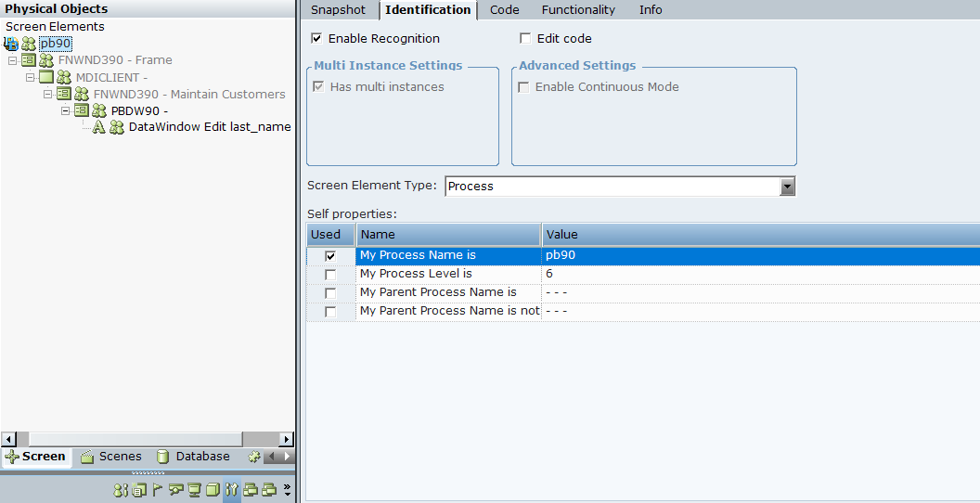Open the Screen Element Type dropdown
The width and height of the screenshot is (980, 503).
click(787, 187)
